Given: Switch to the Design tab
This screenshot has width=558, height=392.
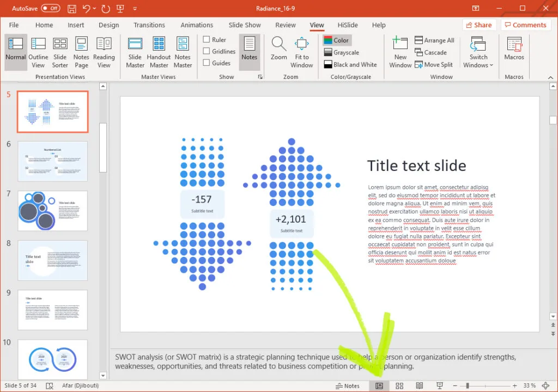Looking at the screenshot, I should [x=109, y=25].
